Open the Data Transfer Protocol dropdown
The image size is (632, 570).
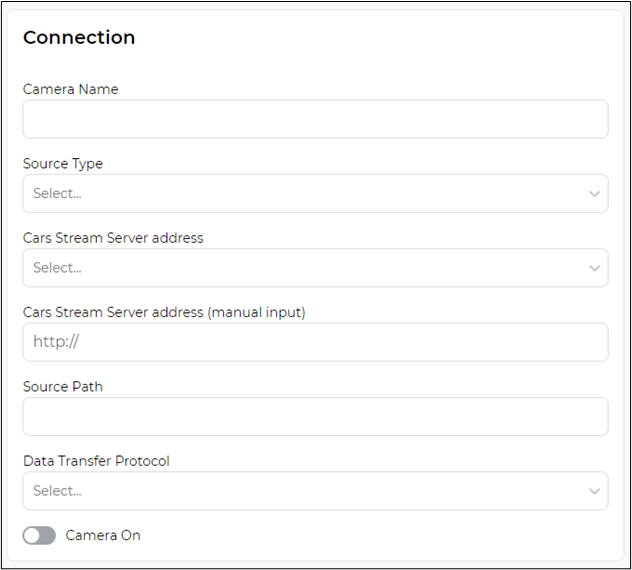[315, 491]
